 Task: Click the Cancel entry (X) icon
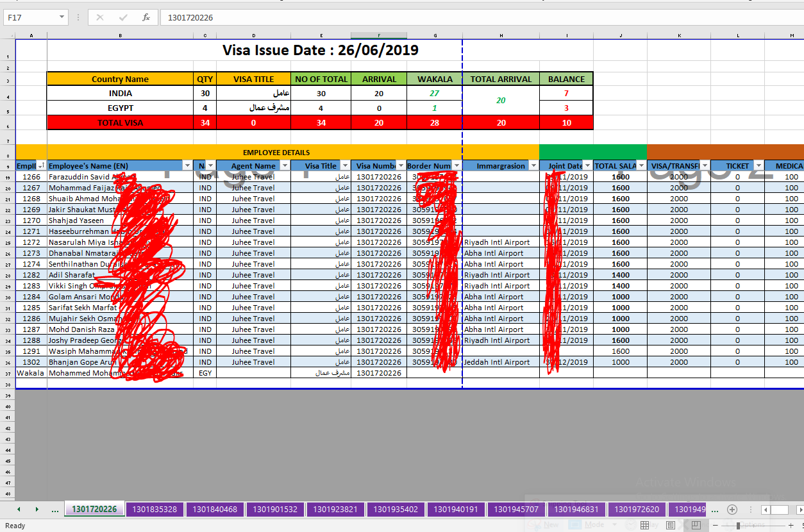pos(100,17)
